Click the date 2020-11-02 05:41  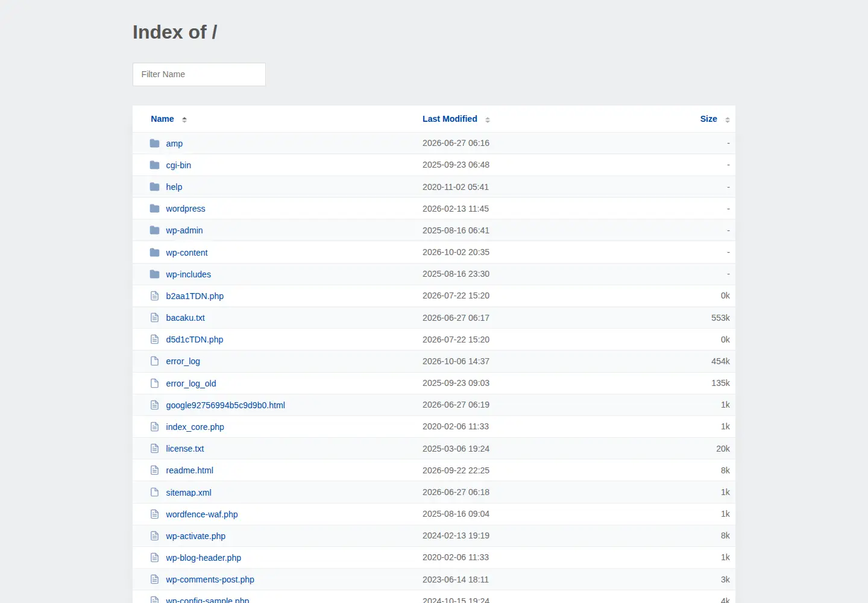pyautogui.click(x=456, y=187)
